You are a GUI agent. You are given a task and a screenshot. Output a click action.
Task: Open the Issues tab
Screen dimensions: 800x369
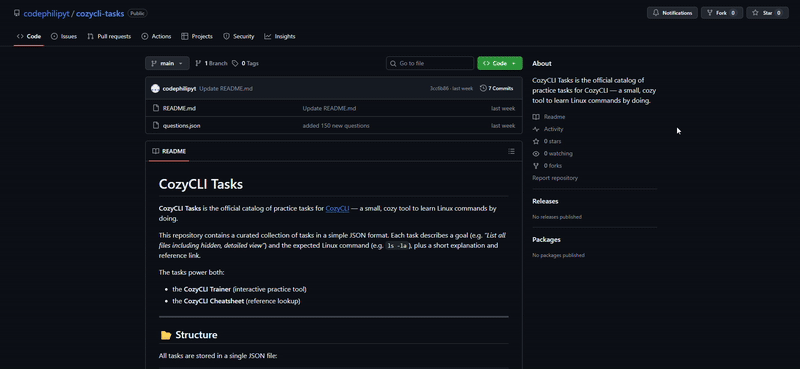pos(64,36)
